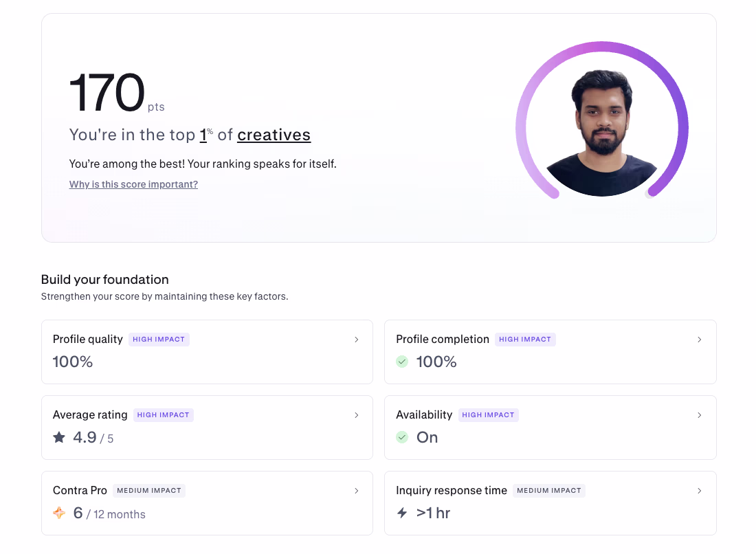
Task: Expand the Profile quality card chevron
Action: click(x=356, y=340)
